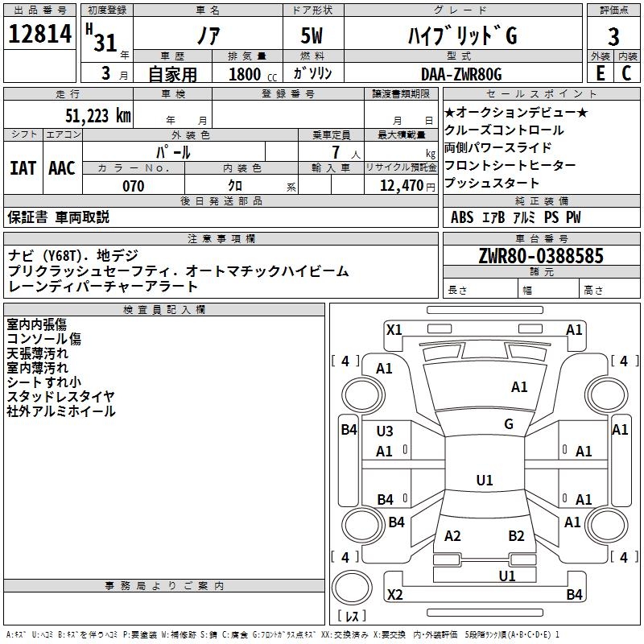Select the フロントシートヒーター sales point
The image size is (644, 644).
[x=510, y=165]
